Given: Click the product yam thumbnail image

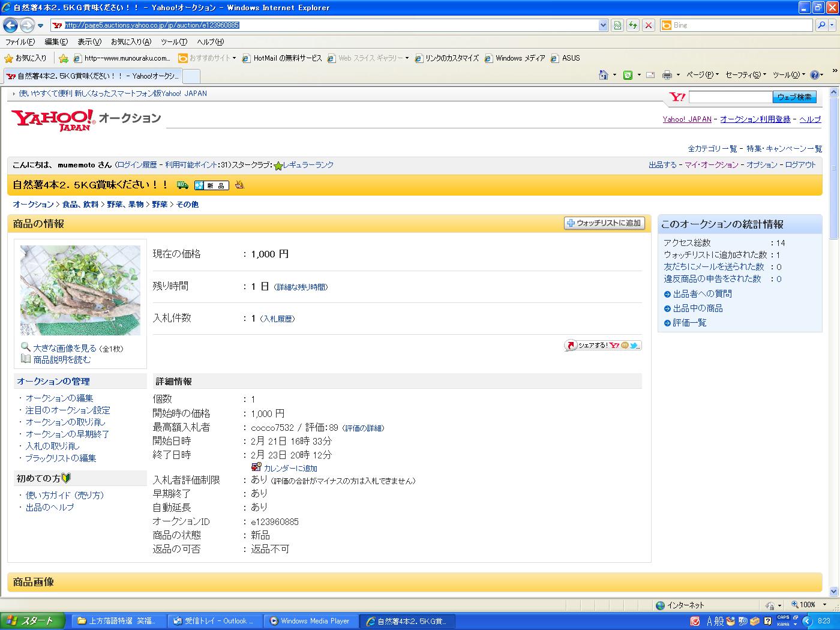Looking at the screenshot, I should tap(80, 290).
